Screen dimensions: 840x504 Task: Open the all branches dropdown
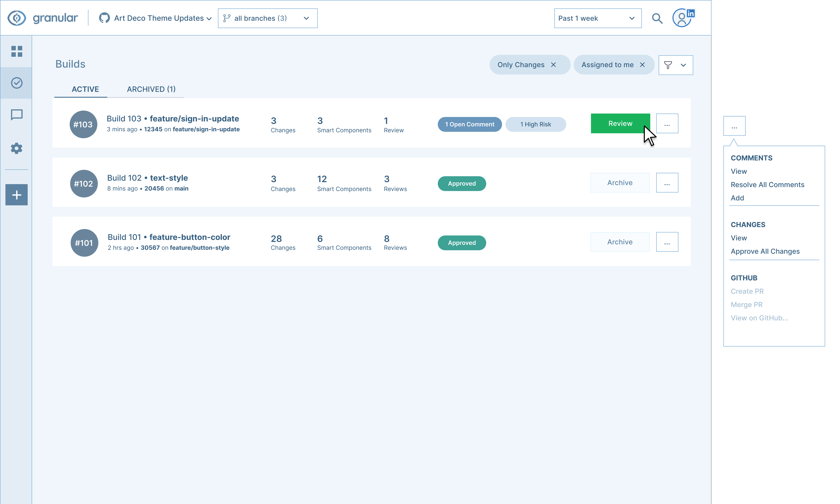267,18
